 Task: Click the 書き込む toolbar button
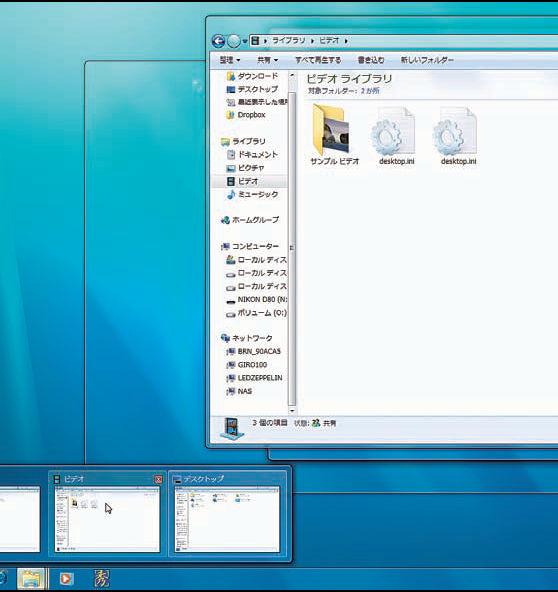click(371, 60)
